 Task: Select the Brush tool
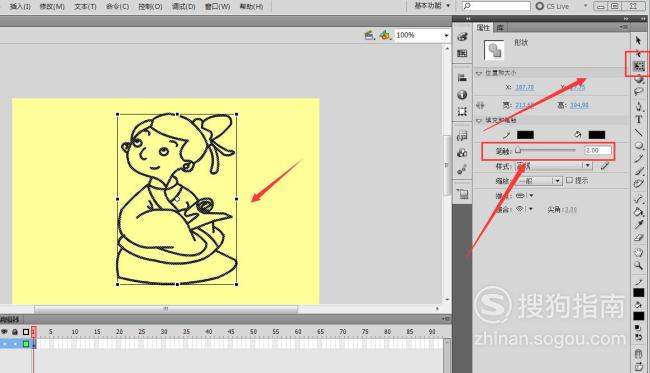(639, 171)
